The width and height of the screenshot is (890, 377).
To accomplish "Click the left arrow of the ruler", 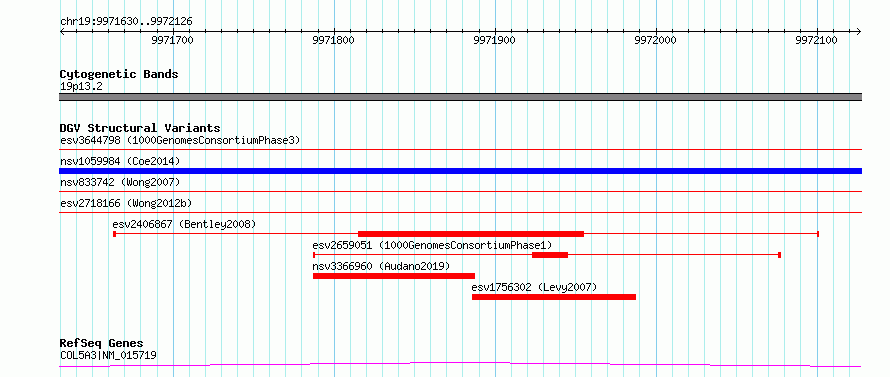I will 62,32.
